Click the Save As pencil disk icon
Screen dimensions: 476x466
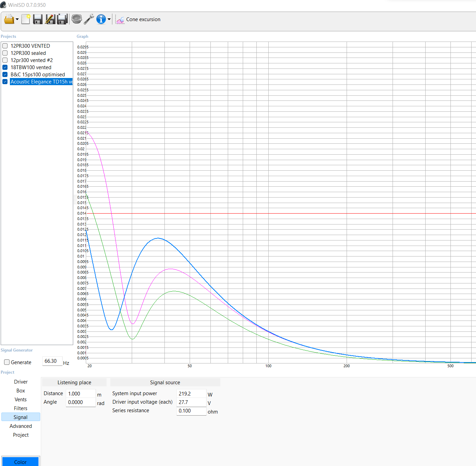(50, 19)
